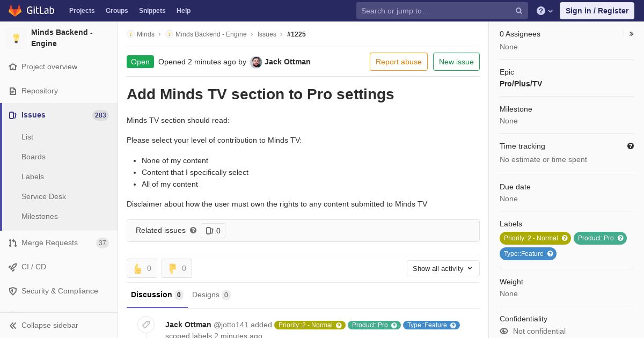Open the help question mark menu
This screenshot has height=338, width=644.
coord(545,11)
